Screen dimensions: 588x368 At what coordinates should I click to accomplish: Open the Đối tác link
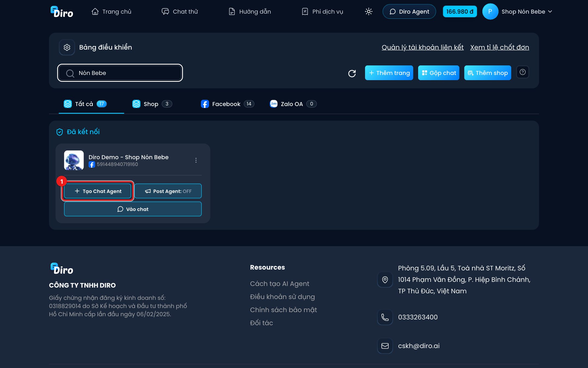point(261,323)
